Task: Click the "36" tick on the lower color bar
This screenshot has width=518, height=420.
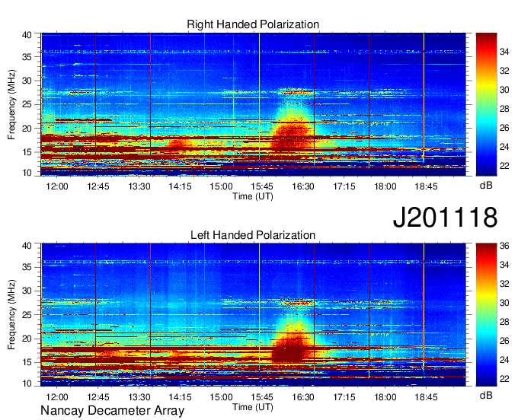Action: point(504,246)
